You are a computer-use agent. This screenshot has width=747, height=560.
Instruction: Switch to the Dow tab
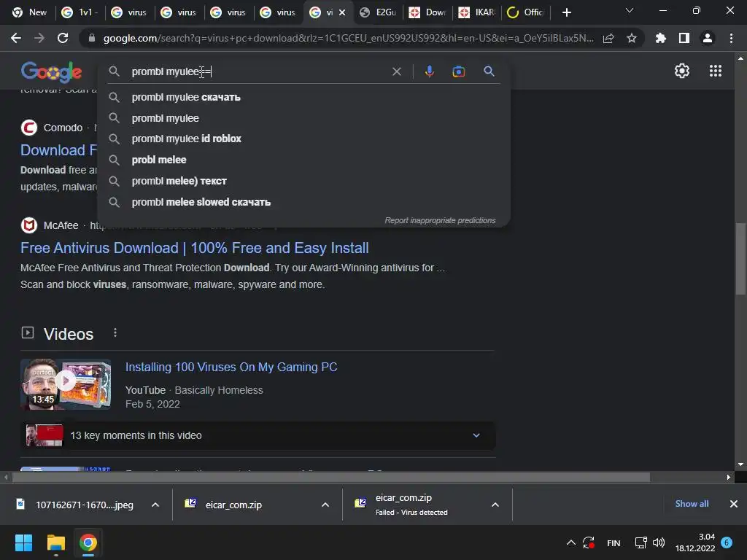pos(427,12)
